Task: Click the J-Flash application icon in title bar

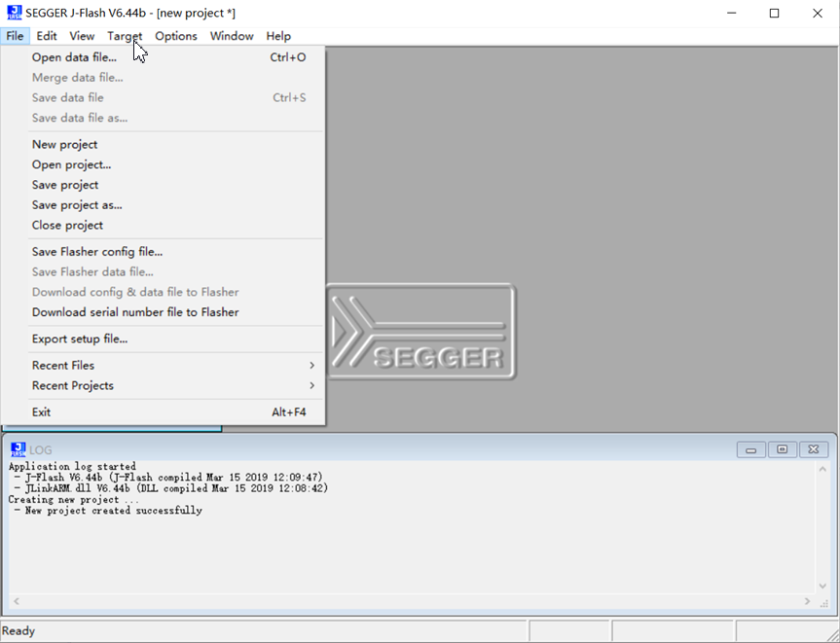Action: [x=13, y=13]
